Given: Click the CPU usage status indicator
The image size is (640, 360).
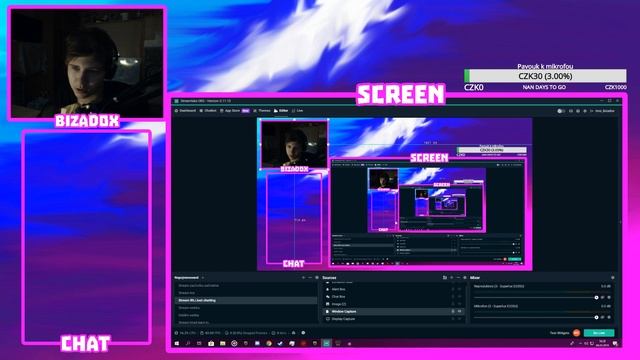Looking at the screenshot, I should click(x=186, y=333).
